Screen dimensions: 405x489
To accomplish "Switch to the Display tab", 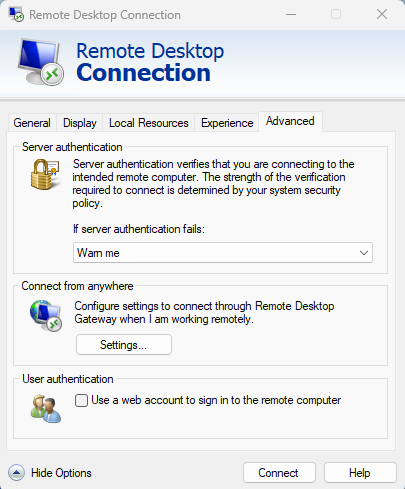I will (x=80, y=123).
